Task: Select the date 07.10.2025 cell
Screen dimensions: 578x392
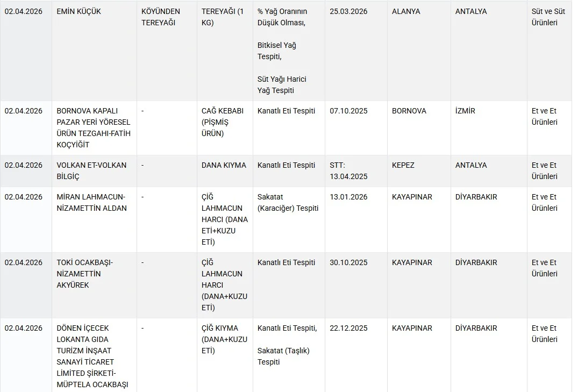Action: pyautogui.click(x=348, y=111)
